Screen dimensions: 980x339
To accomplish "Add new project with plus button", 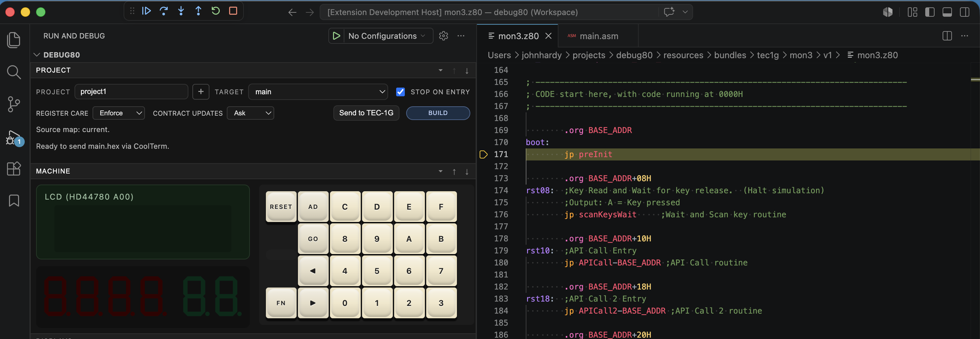I will click(201, 92).
